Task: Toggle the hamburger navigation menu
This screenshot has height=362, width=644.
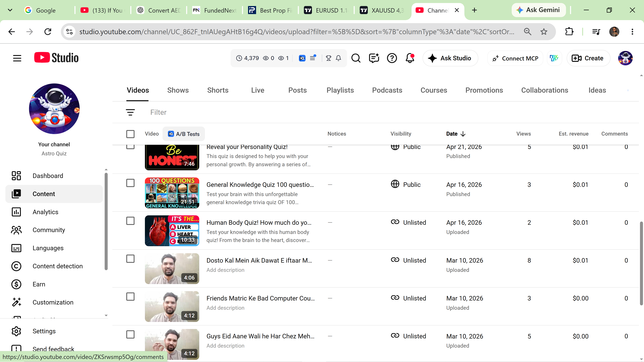Action: click(17, 58)
